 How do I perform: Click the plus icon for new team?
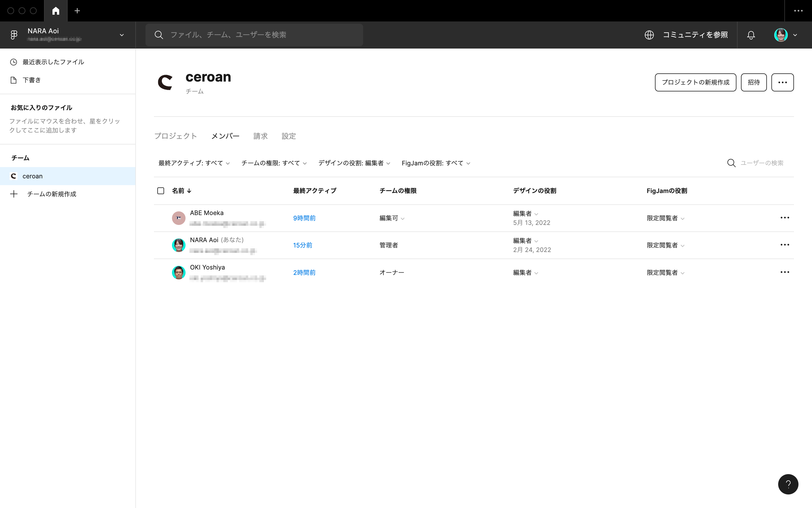coord(14,194)
